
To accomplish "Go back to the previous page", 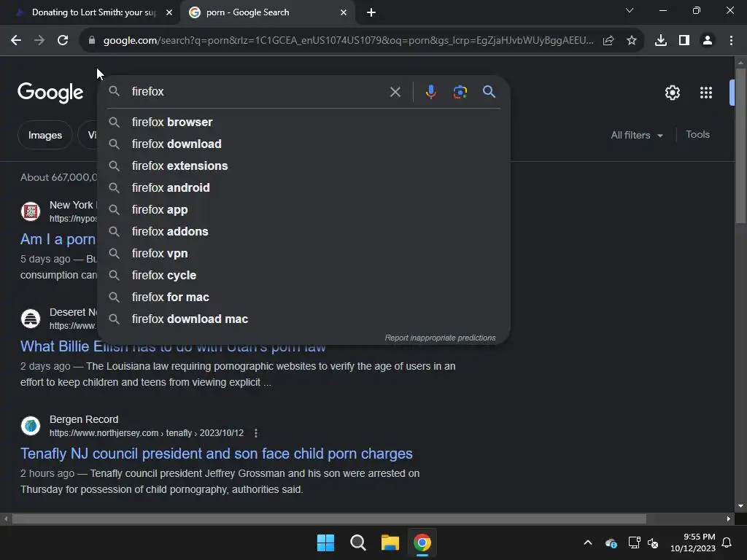I will [16, 41].
